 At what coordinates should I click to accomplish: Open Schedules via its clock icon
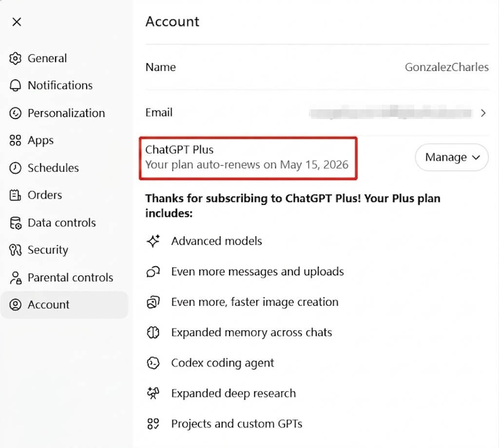point(16,168)
